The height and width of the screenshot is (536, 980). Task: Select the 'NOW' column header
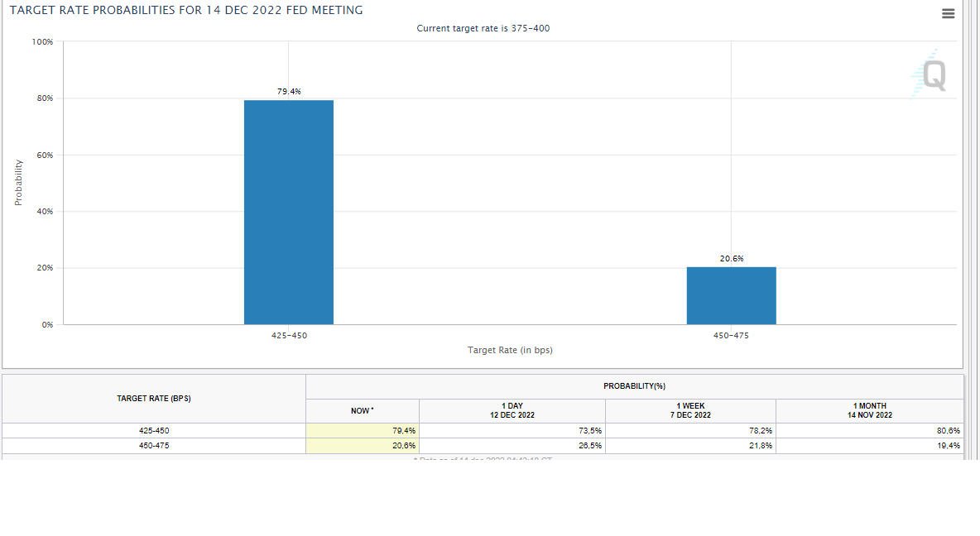click(x=362, y=411)
